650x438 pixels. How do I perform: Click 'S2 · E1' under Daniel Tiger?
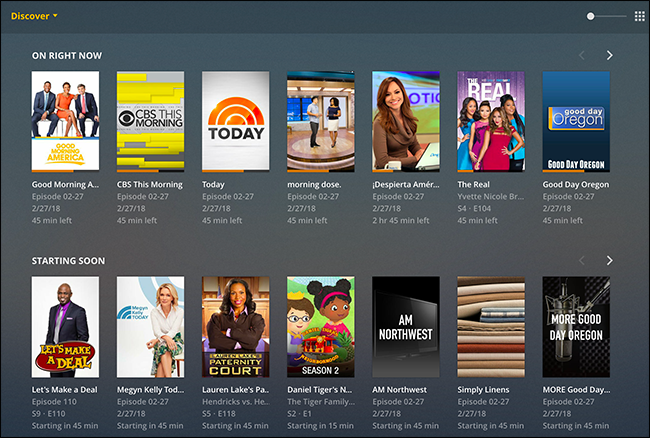299,414
